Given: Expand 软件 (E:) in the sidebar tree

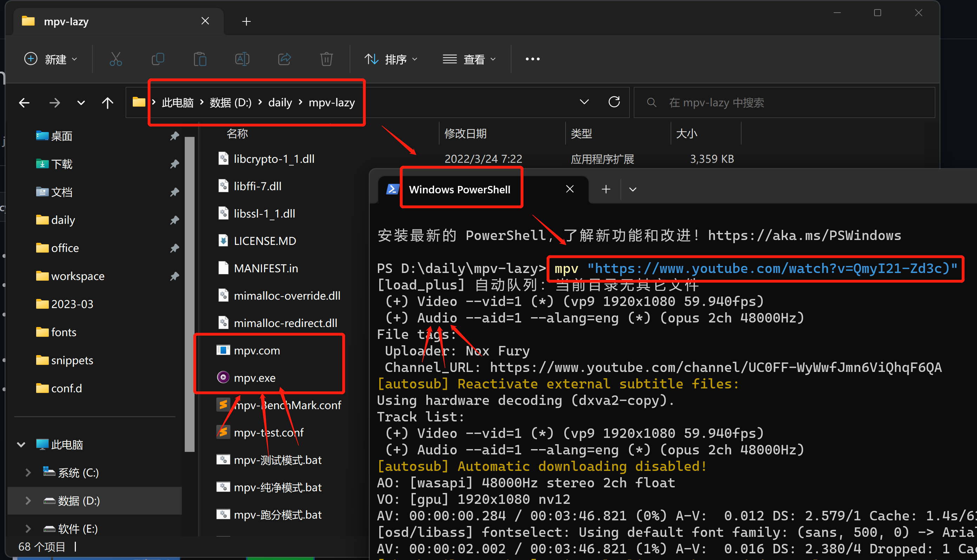Looking at the screenshot, I should (27, 528).
